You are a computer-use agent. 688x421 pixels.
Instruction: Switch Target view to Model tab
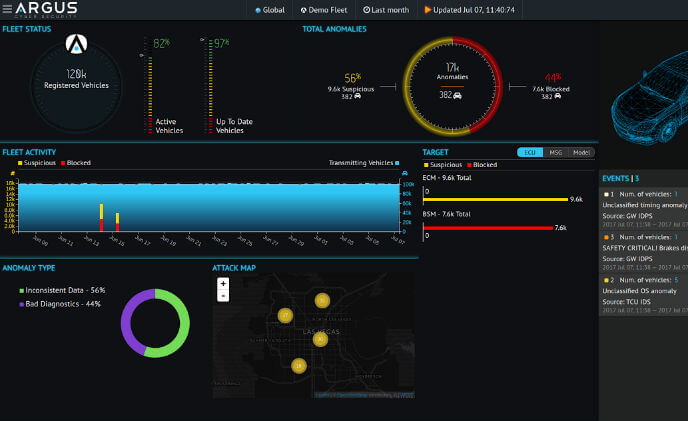point(581,152)
